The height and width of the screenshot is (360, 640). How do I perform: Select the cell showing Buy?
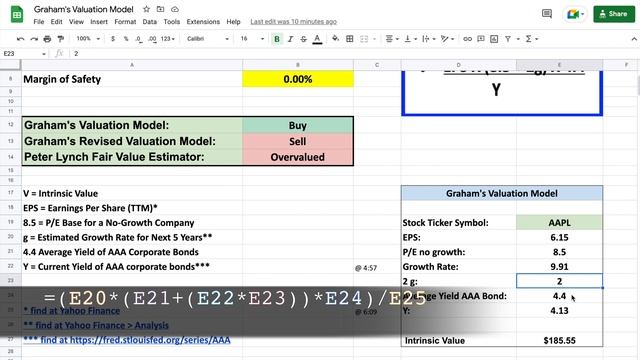(298, 125)
